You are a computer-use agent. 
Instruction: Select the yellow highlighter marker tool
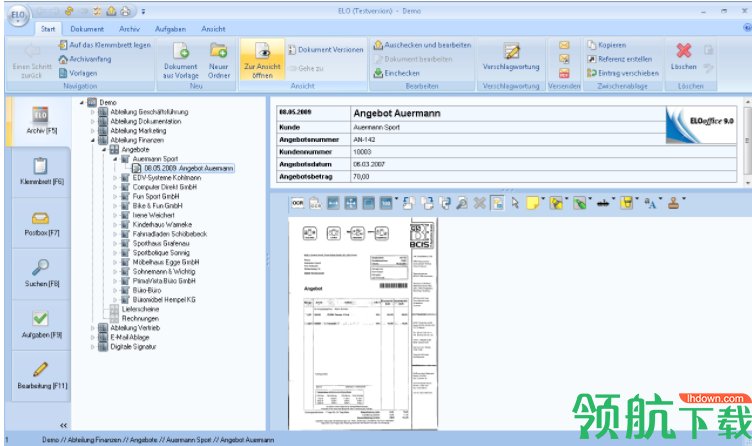coord(556,203)
